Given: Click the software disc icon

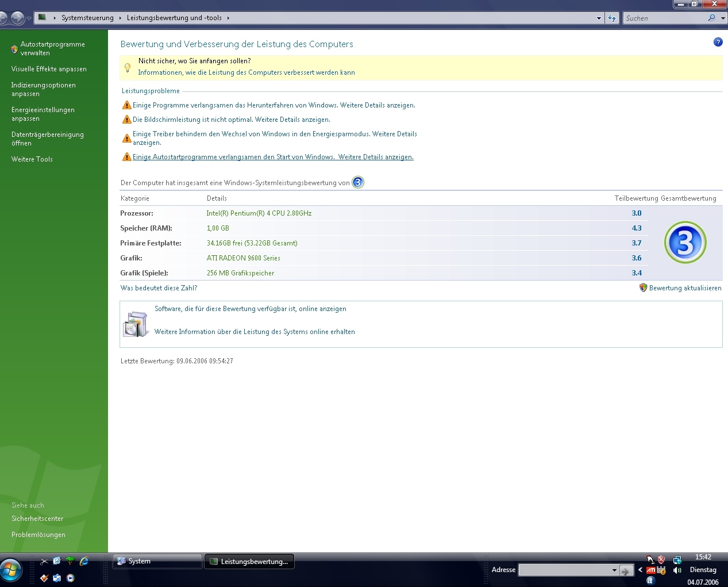Looking at the screenshot, I should tap(135, 324).
